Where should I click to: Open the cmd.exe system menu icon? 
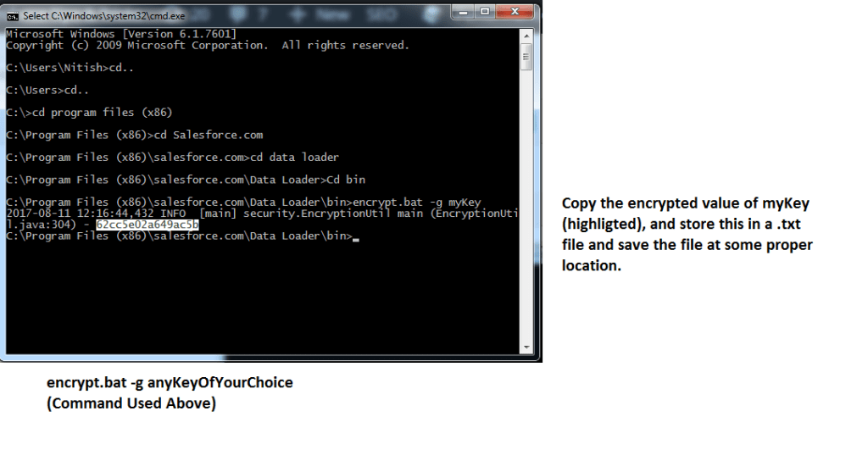[12, 16]
